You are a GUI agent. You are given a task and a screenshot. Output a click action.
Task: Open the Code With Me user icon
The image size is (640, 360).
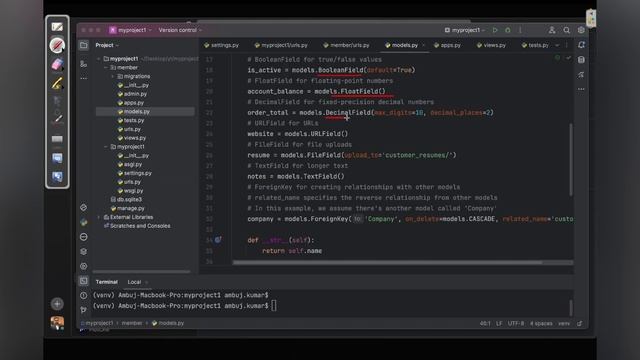click(552, 30)
